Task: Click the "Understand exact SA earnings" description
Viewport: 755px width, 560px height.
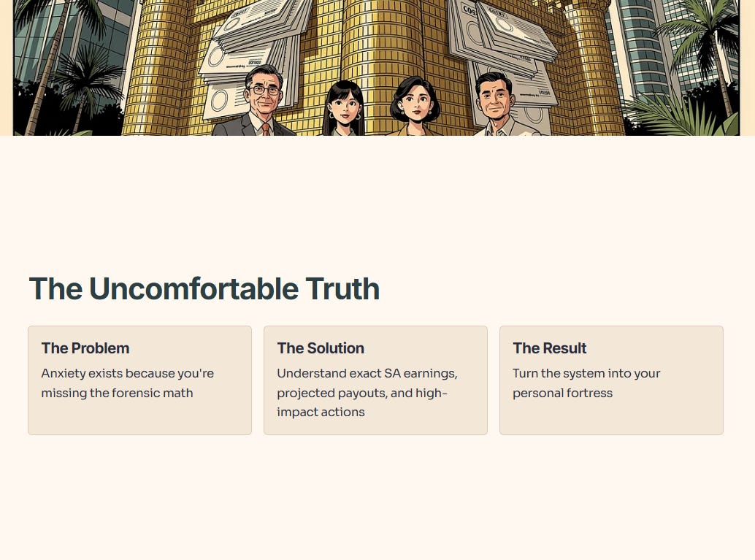Action: pyautogui.click(x=367, y=374)
